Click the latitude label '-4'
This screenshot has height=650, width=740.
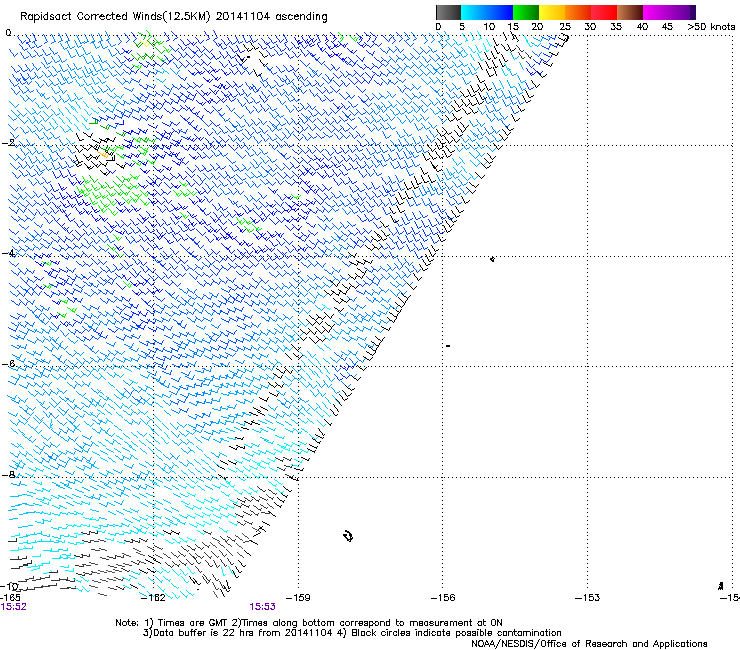point(8,253)
